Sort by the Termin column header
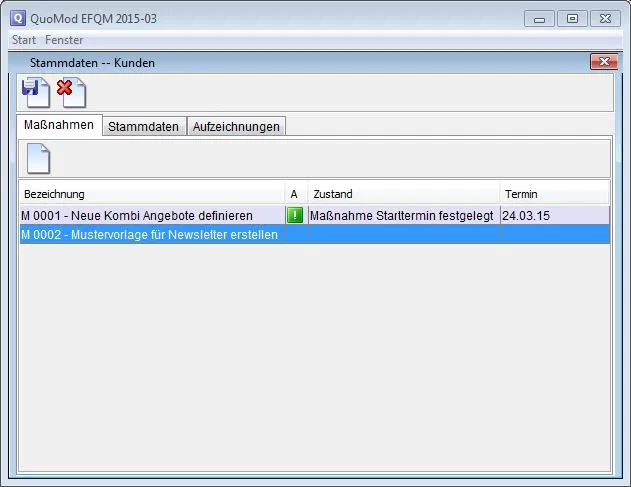The height and width of the screenshot is (487, 631). click(x=553, y=194)
